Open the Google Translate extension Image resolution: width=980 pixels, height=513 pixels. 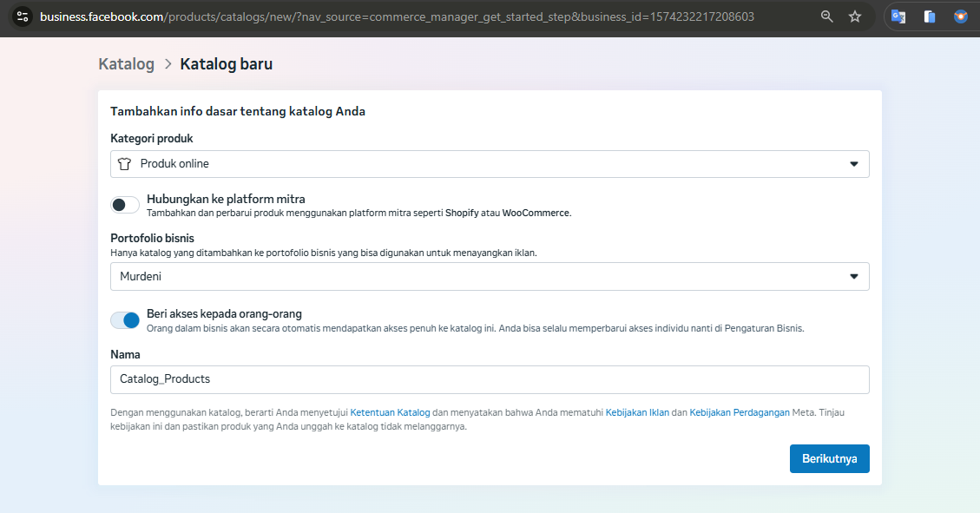pyautogui.click(x=898, y=16)
